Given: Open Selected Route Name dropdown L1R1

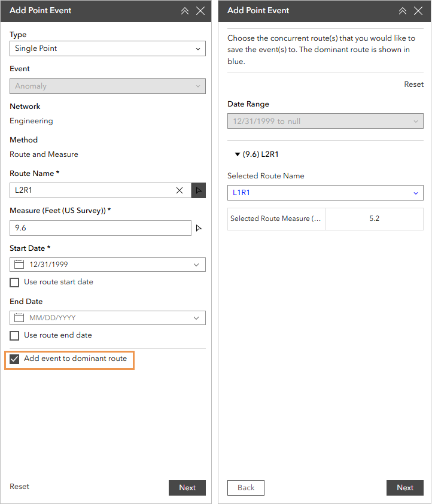Looking at the screenshot, I should [325, 193].
